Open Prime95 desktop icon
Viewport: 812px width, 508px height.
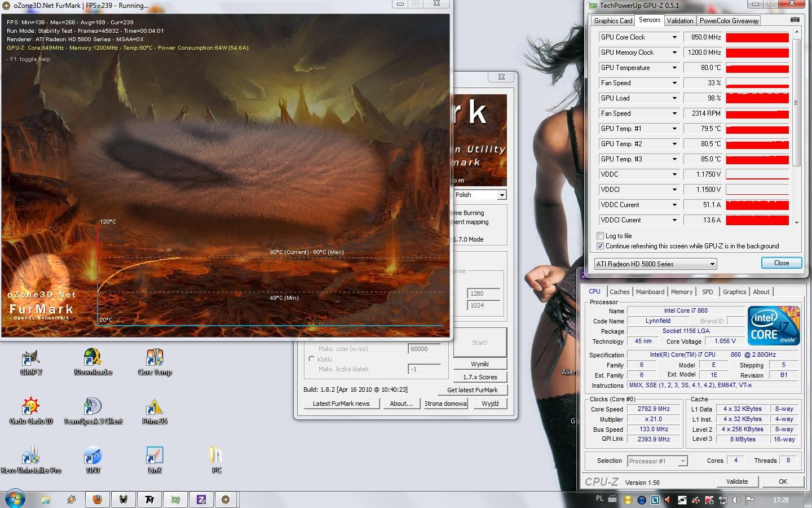tap(155, 411)
